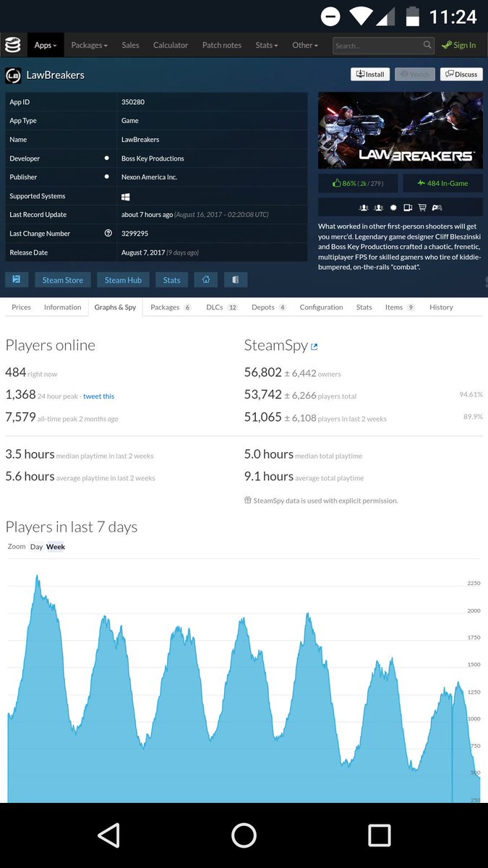
Task: Click the shopping cart feature icon
Action: point(422,208)
